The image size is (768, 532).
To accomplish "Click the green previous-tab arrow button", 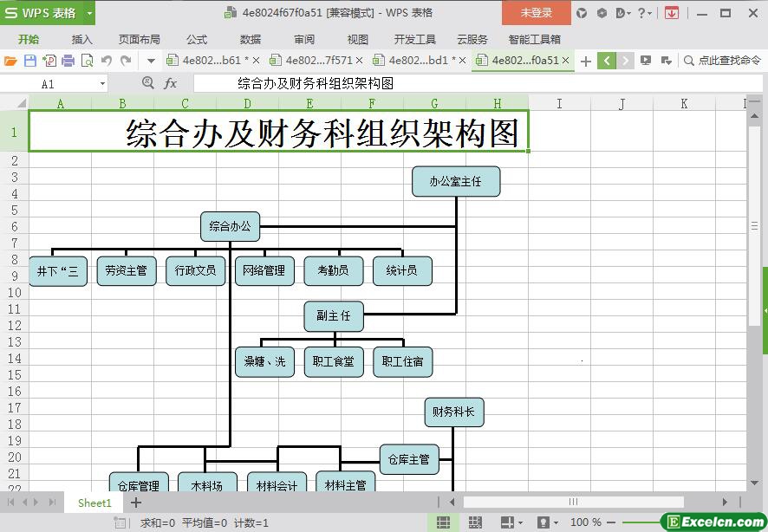I will click(607, 61).
